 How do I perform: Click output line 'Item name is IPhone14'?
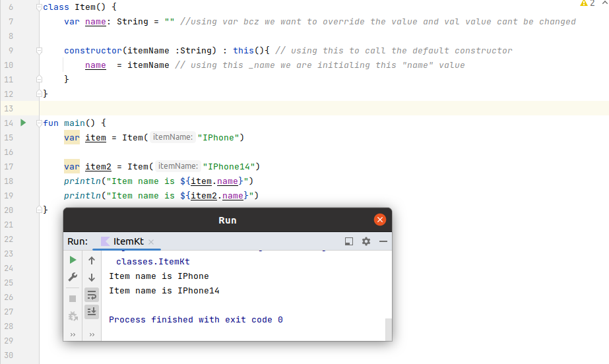[164, 291]
